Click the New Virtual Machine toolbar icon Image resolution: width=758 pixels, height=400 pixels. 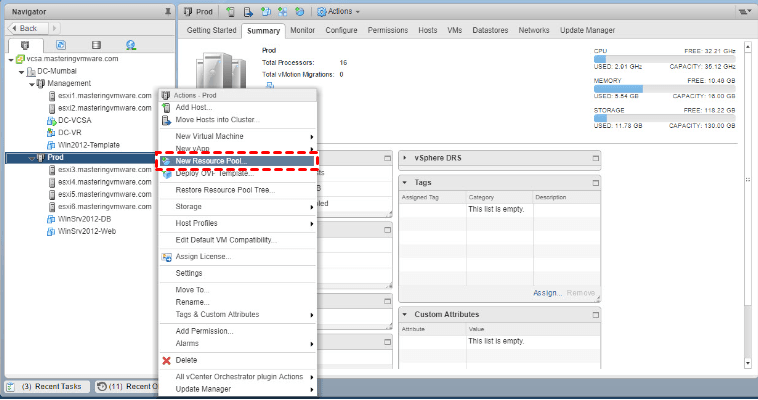tap(265, 12)
